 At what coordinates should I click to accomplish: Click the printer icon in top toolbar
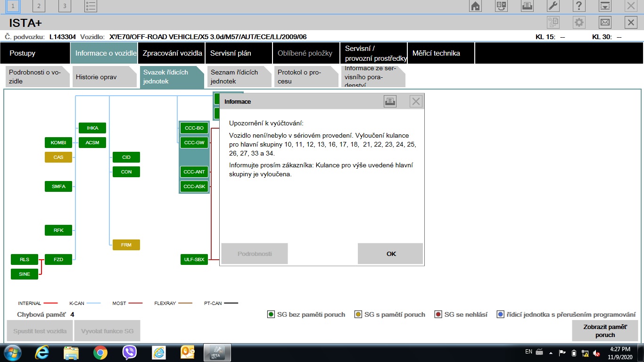click(x=527, y=6)
